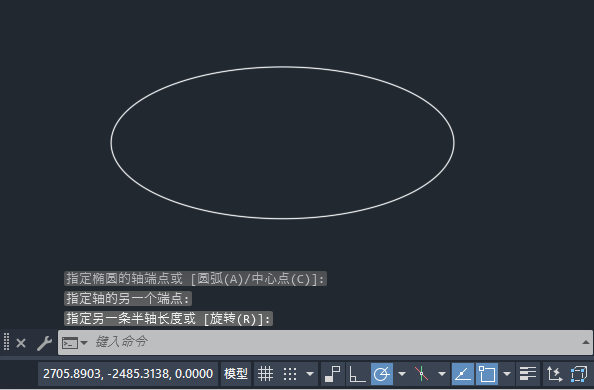Toggle object snap tracking
The width and height of the screenshot is (594, 390).
point(463,374)
